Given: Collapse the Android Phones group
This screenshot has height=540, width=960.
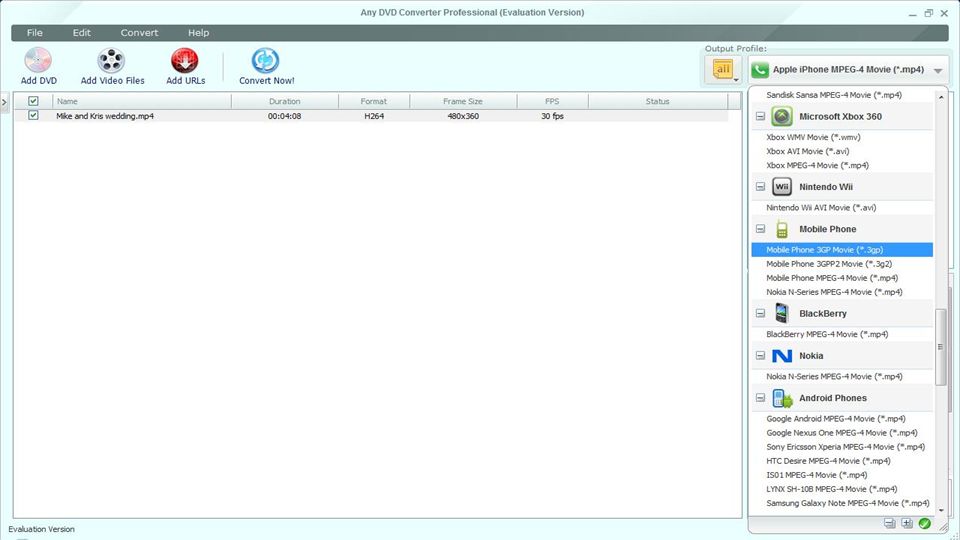Looking at the screenshot, I should (x=760, y=398).
